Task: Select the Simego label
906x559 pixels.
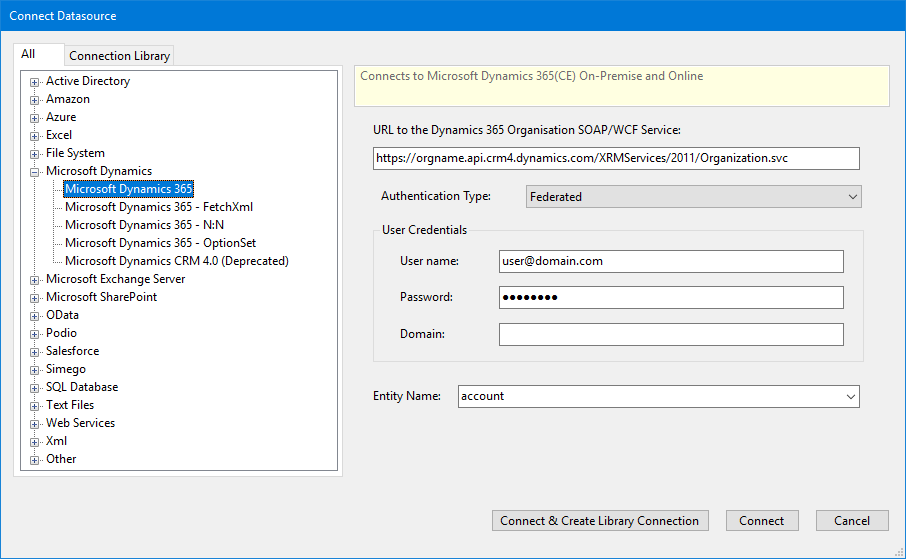Action: [x=66, y=369]
